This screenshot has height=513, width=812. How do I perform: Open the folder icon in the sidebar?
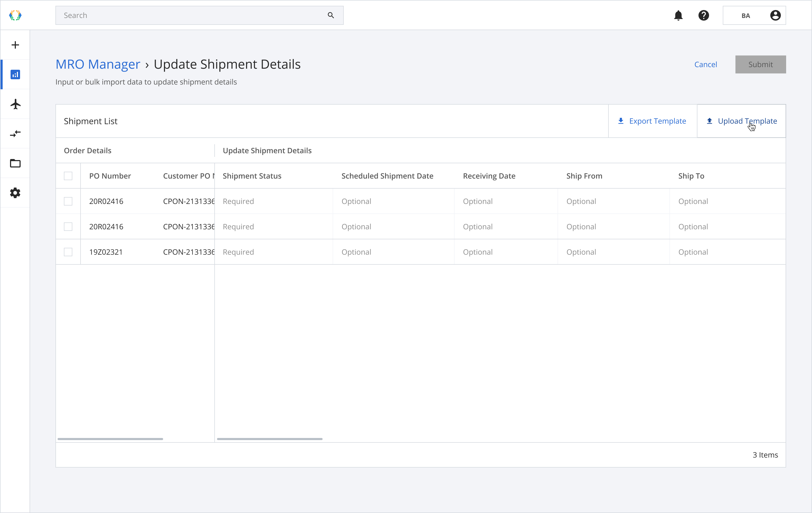coord(15,163)
